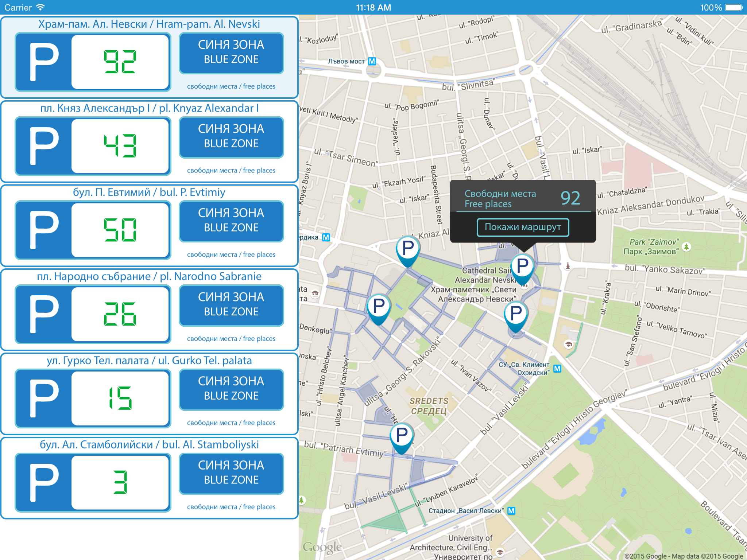Screen dimensions: 747x560
Task: Tap the parking pin west of Rakovski street
Action: tap(379, 306)
